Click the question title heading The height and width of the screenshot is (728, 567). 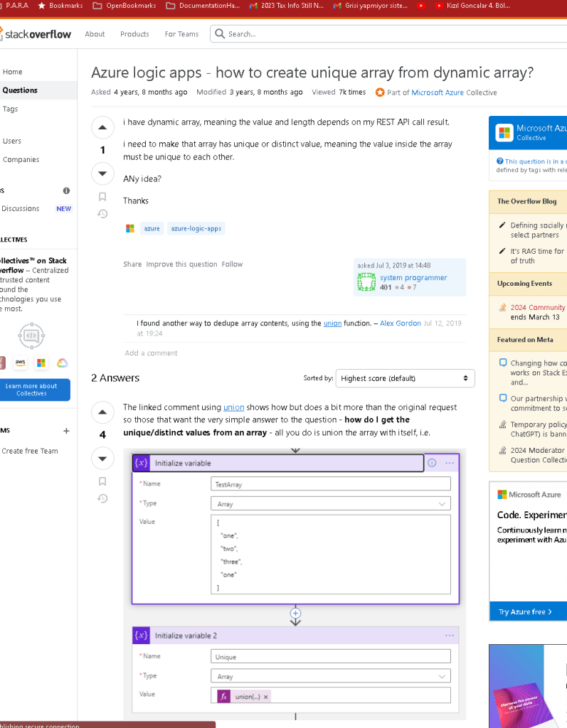coord(312,73)
